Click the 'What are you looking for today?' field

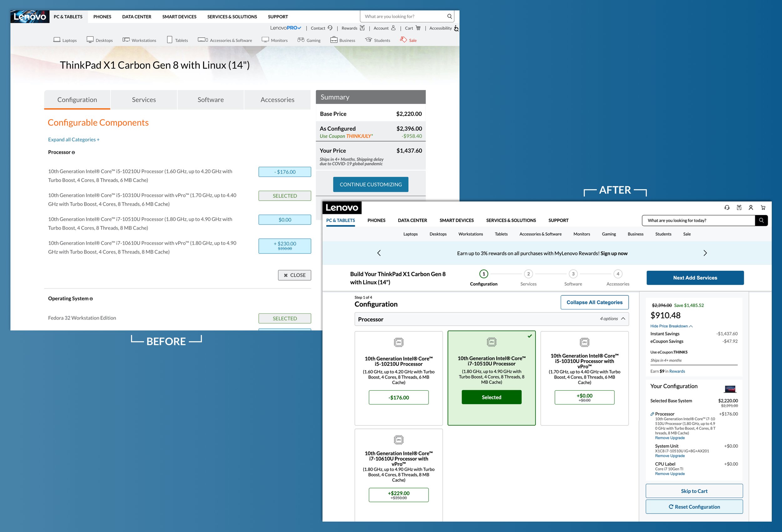point(698,220)
